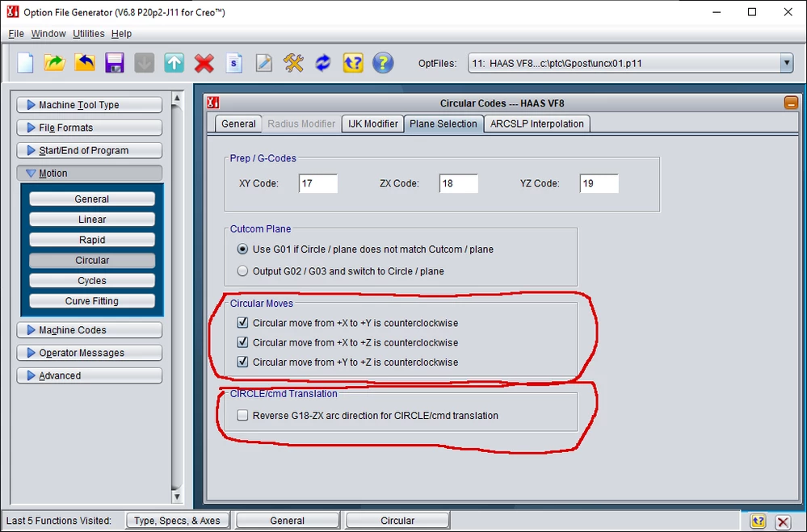Click the pencil edit document icon
Screen dimensions: 807x532
tap(263, 63)
